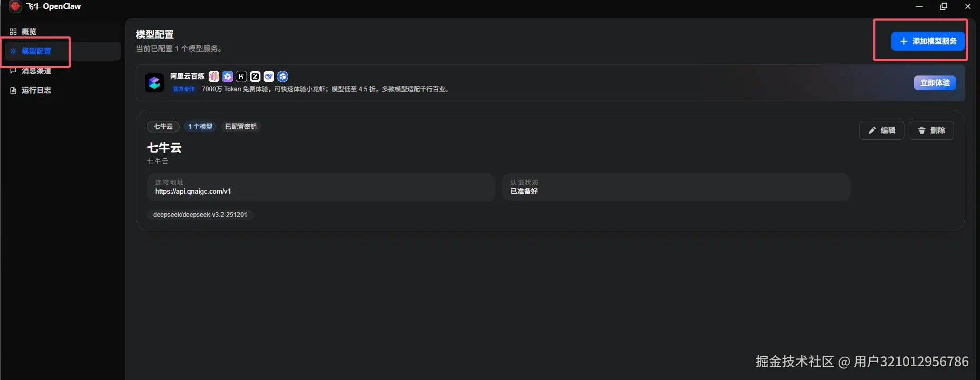Viewport: 980px width, 380px height.
Task: Click the 概览 grid icon
Action: [13, 32]
